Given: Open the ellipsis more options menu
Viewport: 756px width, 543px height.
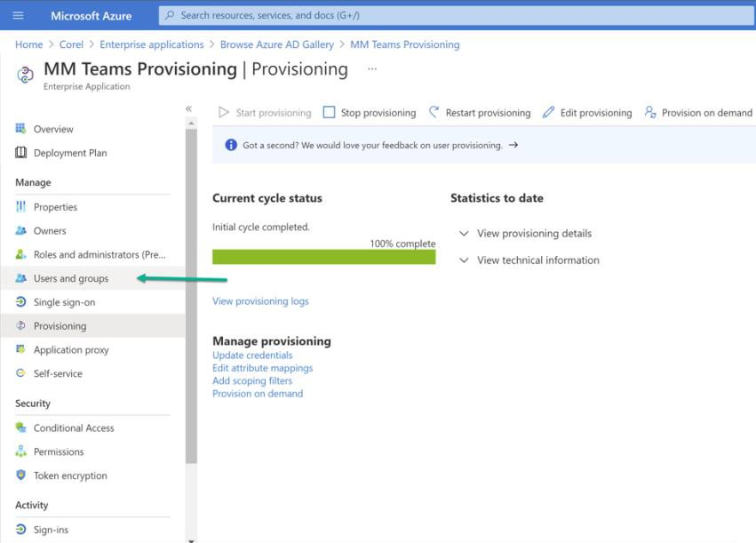Looking at the screenshot, I should pyautogui.click(x=371, y=69).
